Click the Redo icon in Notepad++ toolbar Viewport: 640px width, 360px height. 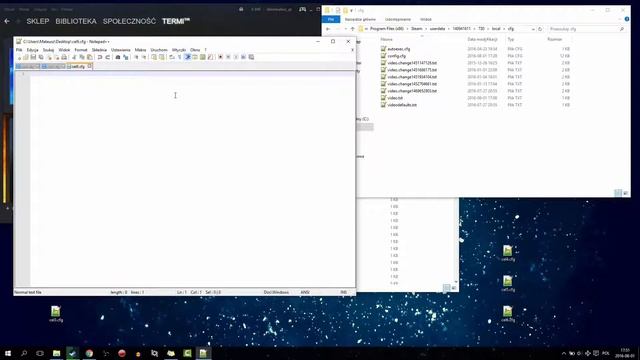[x=108, y=57]
